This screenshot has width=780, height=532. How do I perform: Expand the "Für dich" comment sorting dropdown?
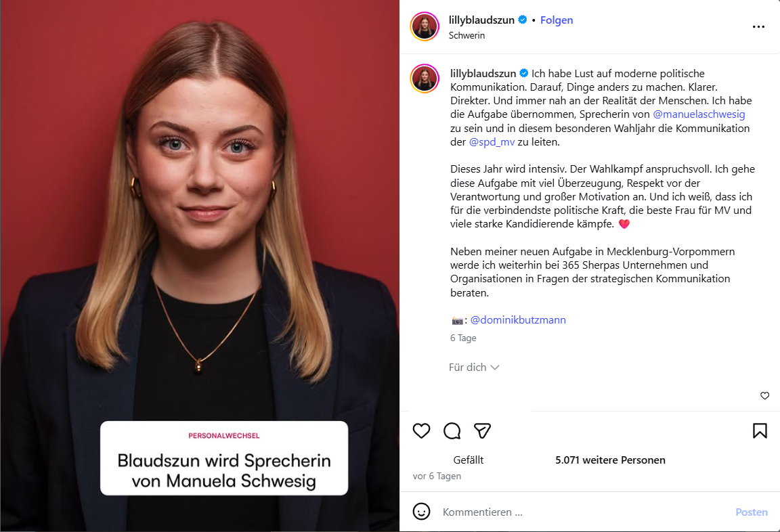(474, 367)
